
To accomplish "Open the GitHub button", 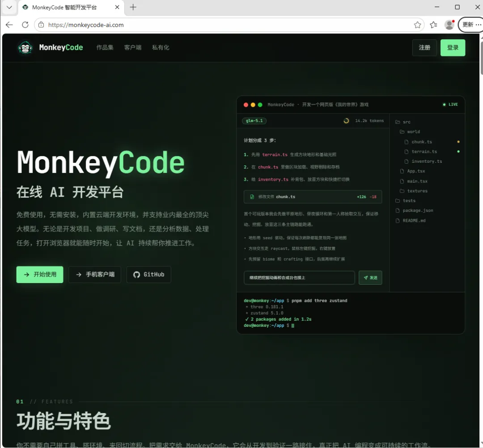I will click(x=149, y=275).
